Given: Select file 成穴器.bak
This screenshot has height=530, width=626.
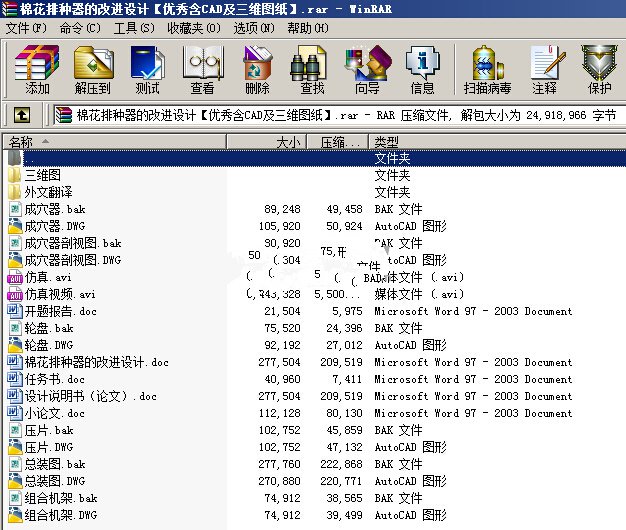Looking at the screenshot, I should click(x=55, y=209).
